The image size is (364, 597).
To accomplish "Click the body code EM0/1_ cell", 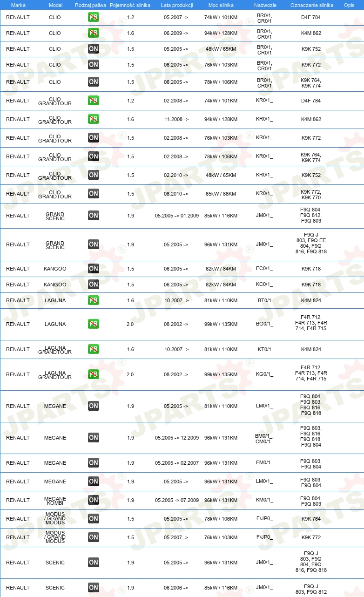I will pyautogui.click(x=264, y=463).
